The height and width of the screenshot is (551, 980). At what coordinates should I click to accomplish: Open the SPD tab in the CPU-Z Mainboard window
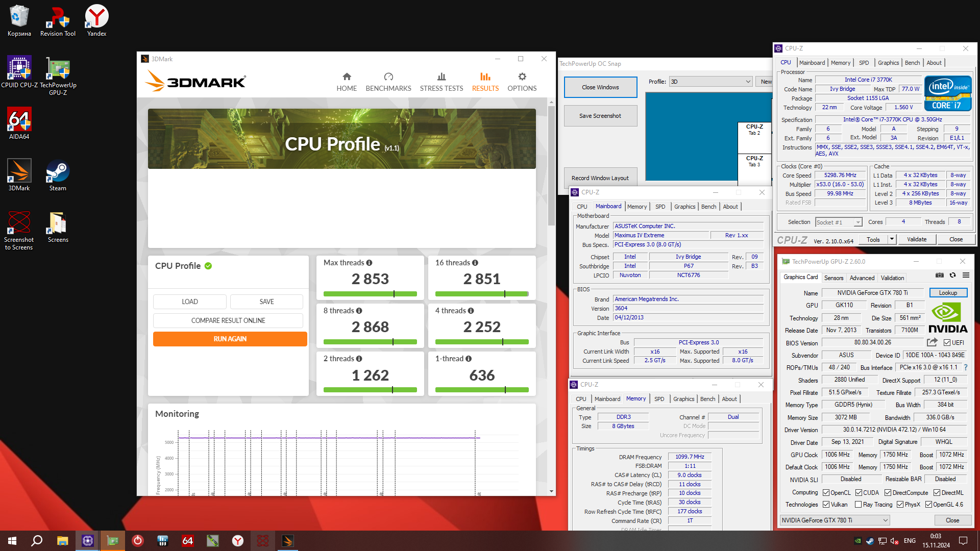[660, 207]
